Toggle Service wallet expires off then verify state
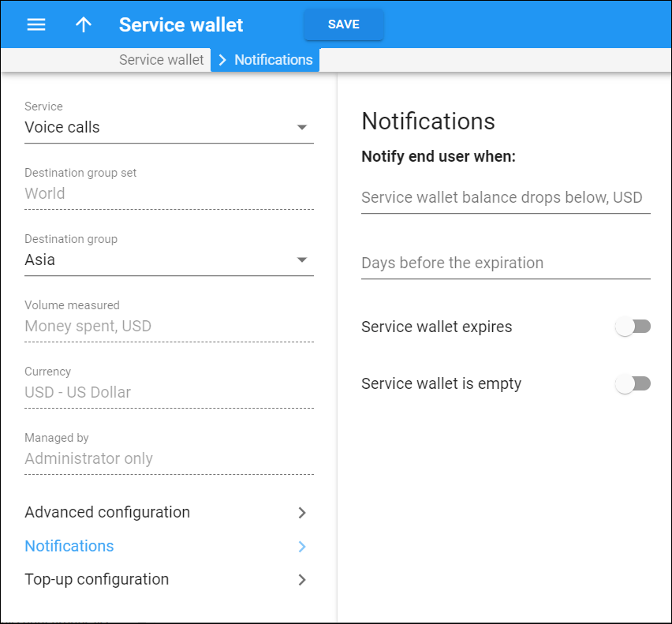The width and height of the screenshot is (672, 624). click(633, 326)
